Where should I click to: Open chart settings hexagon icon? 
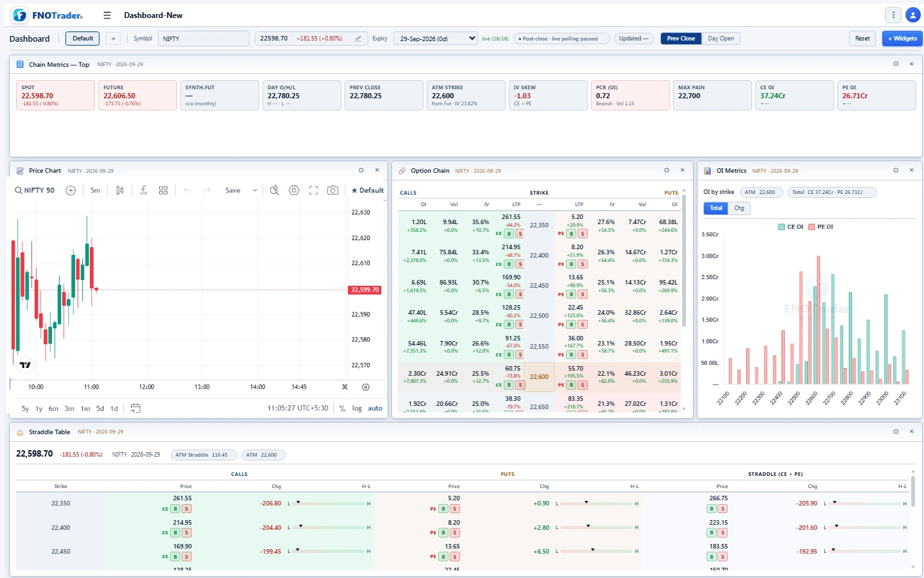click(x=295, y=191)
